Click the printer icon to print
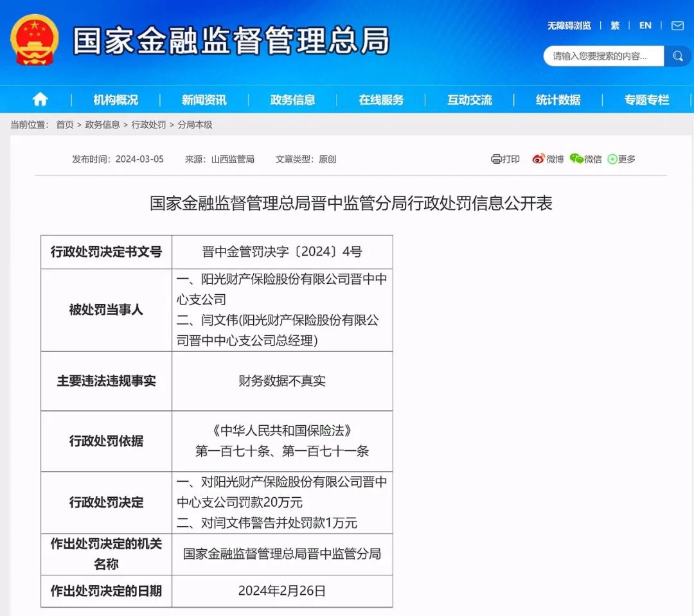 [496, 159]
